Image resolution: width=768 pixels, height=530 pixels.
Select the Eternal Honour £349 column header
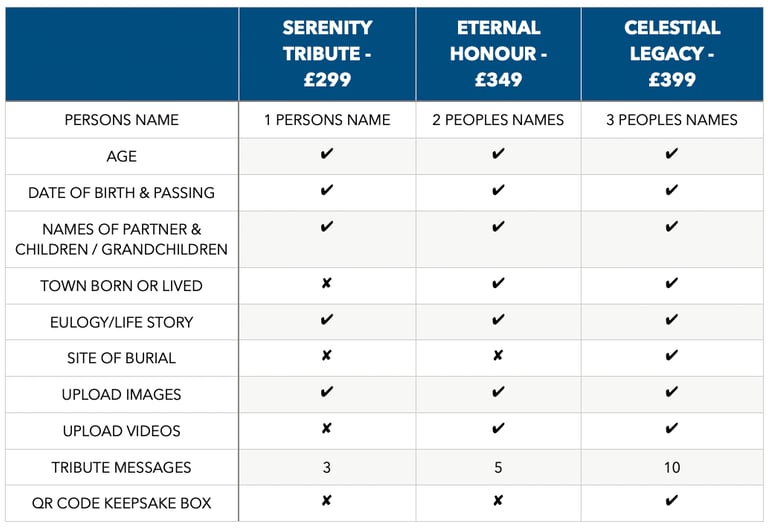click(x=498, y=53)
